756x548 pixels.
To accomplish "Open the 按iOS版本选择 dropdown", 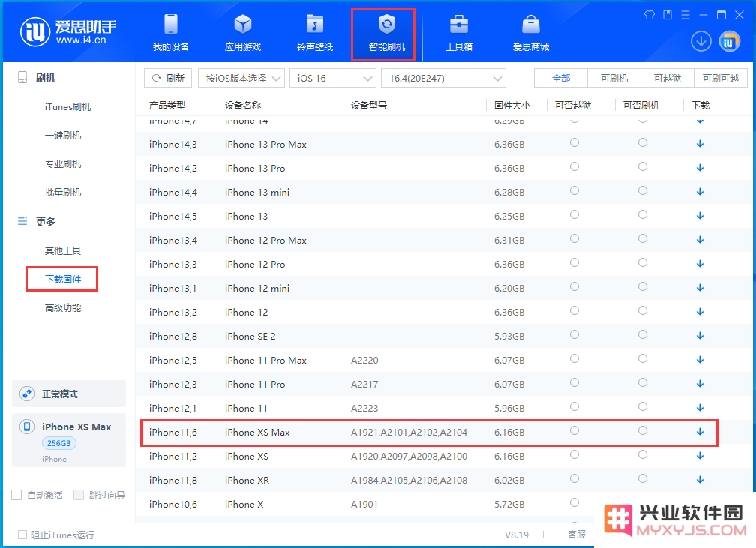I will click(x=241, y=78).
